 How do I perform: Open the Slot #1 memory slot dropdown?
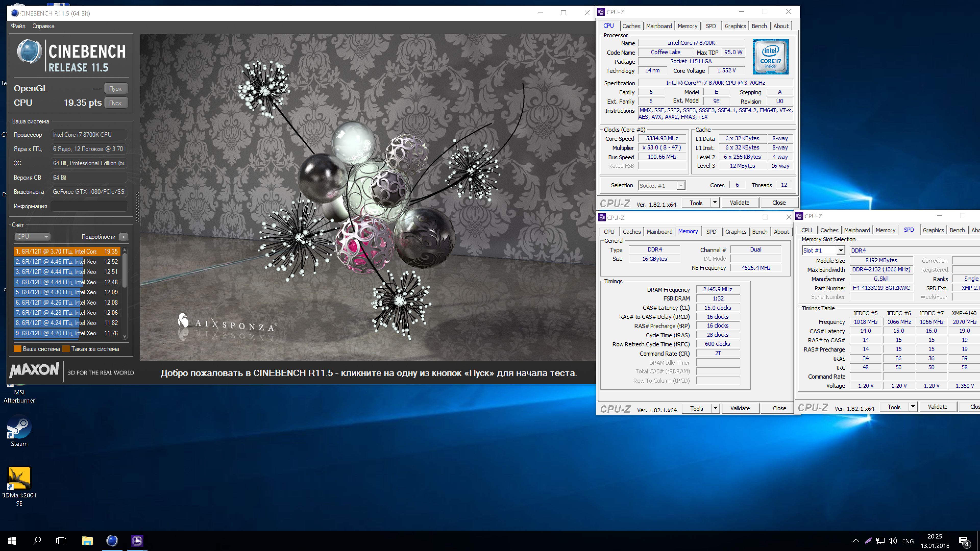click(x=824, y=250)
